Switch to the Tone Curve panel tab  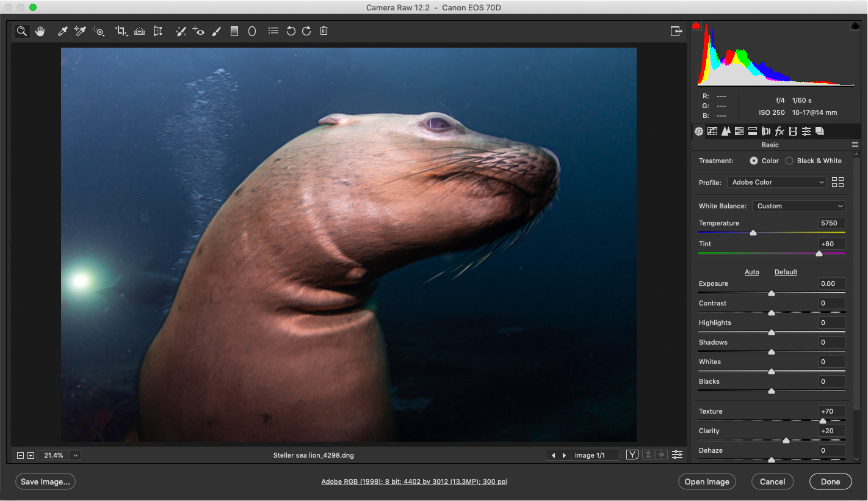tap(712, 131)
